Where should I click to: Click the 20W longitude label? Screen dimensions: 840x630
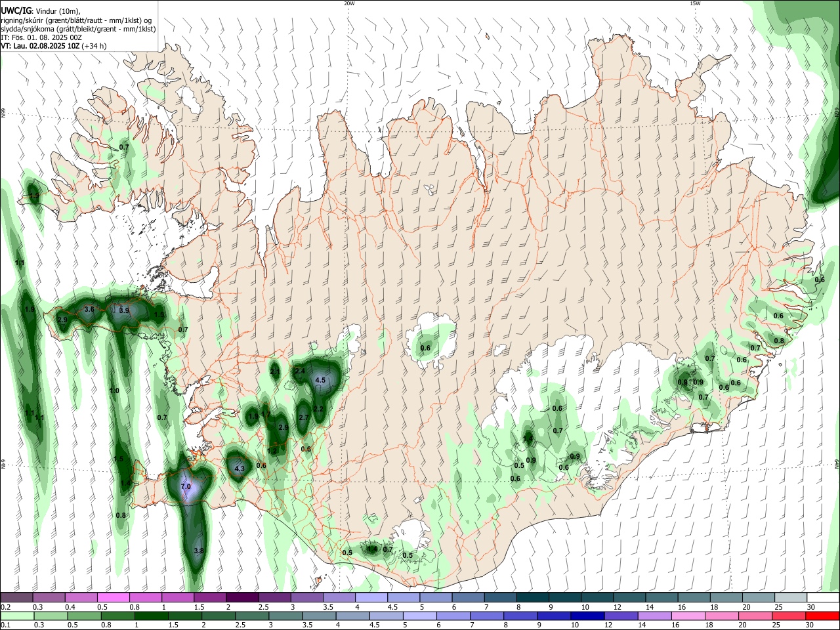[x=349, y=3]
